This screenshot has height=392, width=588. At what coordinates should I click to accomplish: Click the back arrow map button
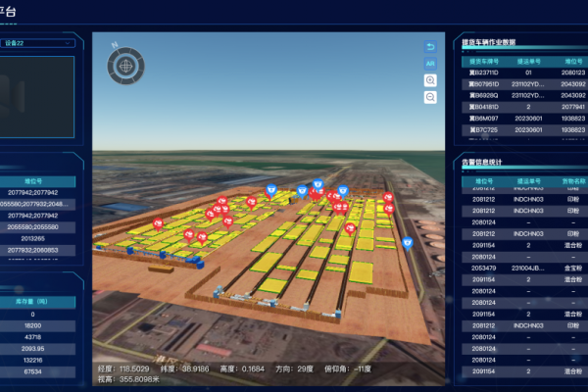click(430, 47)
